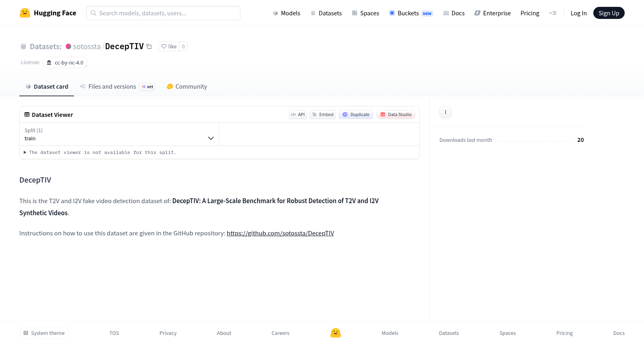
Task: Open Buckets in top navigation
Action: [411, 13]
